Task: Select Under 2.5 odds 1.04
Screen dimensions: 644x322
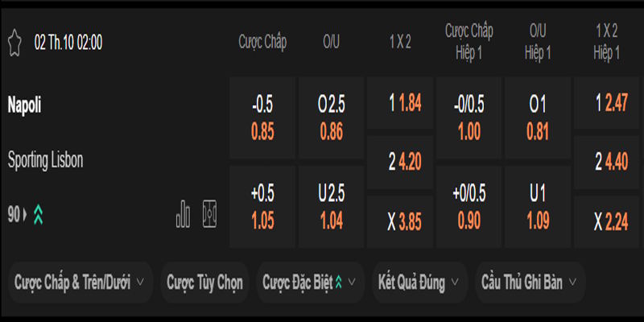Action: (331, 207)
